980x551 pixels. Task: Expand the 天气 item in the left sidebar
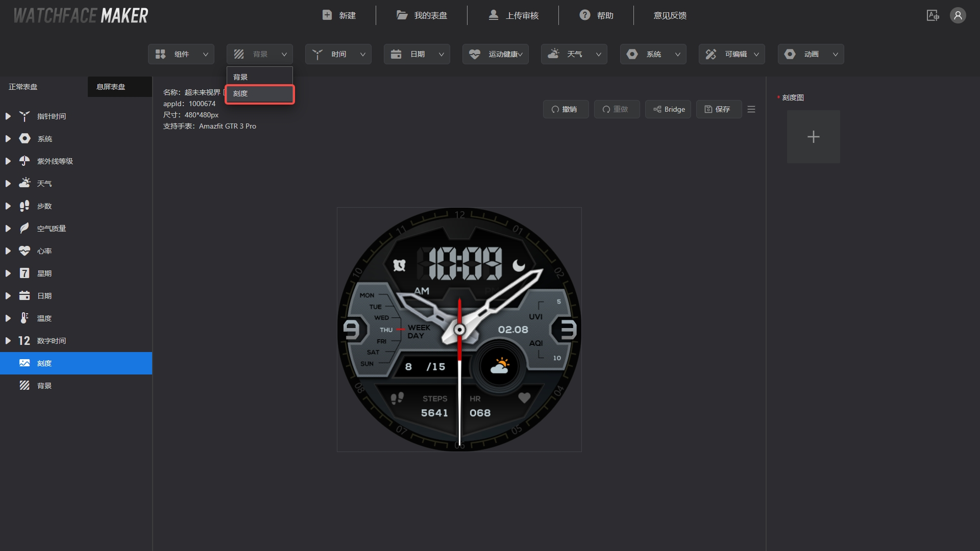point(7,183)
